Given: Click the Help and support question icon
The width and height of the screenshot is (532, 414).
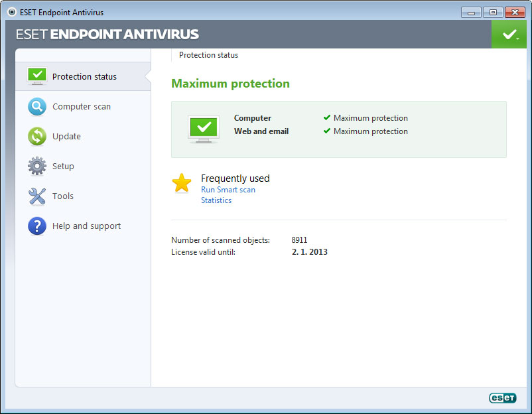Looking at the screenshot, I should [37, 226].
